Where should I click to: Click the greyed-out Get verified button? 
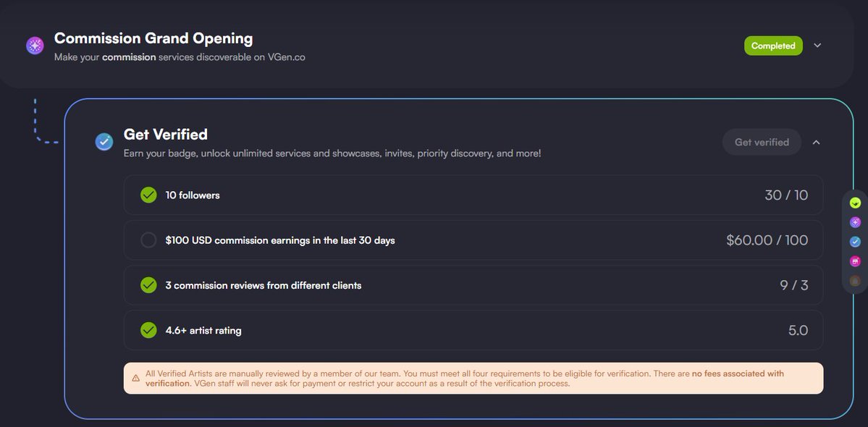(762, 142)
